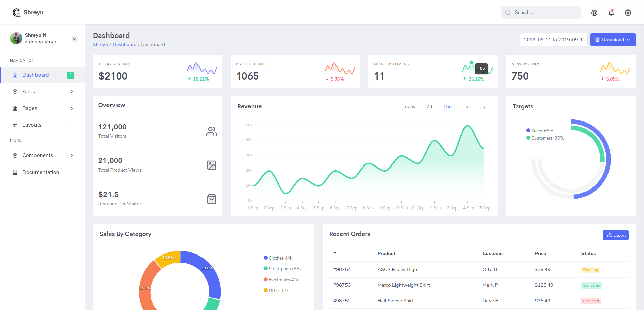Click the Half Sleeve Shirt product cell
Screen dimensions: 644x310
click(x=396, y=301)
